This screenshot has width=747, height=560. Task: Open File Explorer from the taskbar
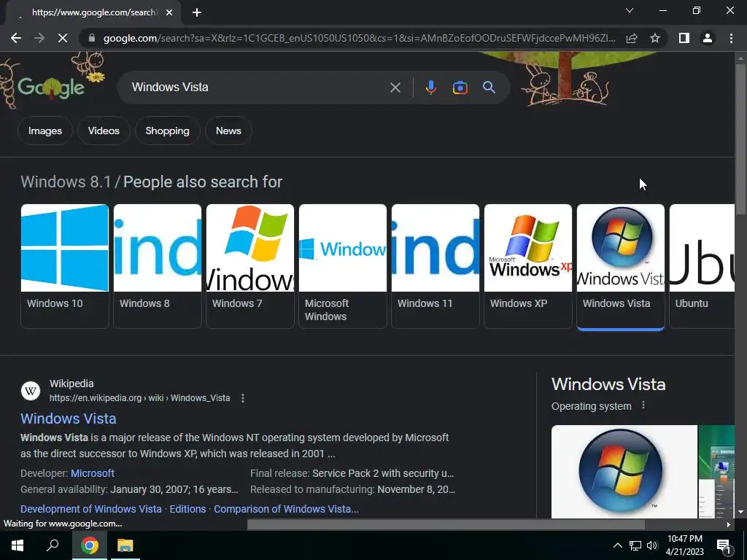click(125, 545)
